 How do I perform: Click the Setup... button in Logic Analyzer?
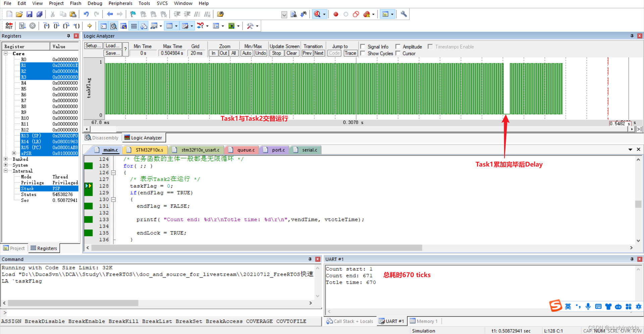[x=93, y=46]
